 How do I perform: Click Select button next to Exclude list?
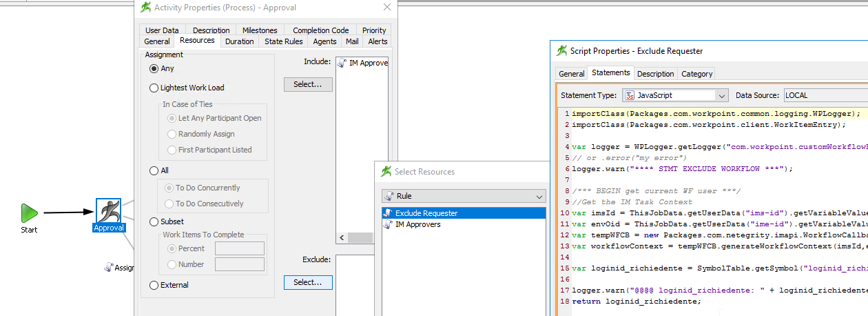(308, 282)
